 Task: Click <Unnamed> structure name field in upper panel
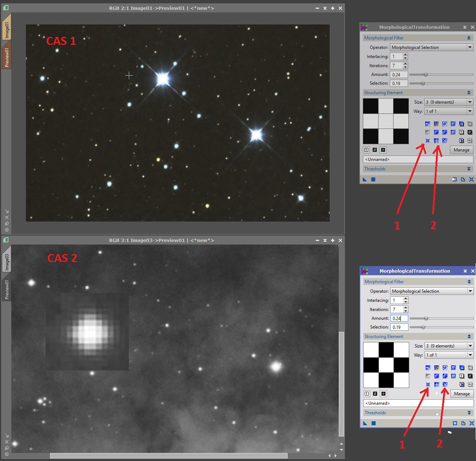[x=418, y=160]
